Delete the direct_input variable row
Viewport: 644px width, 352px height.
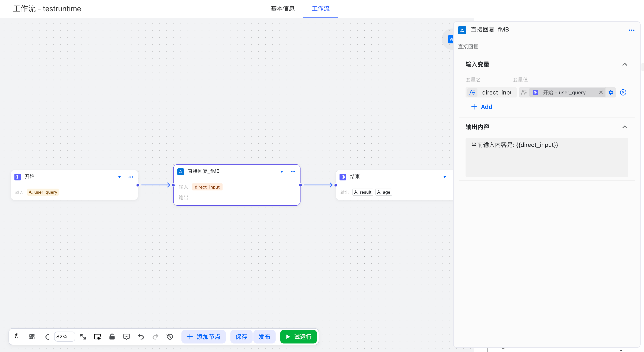click(x=623, y=92)
